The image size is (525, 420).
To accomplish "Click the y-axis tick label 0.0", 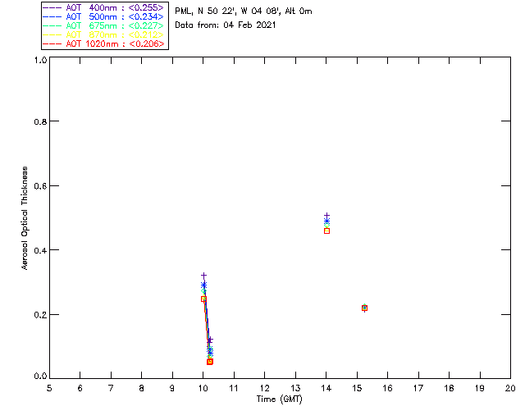I will point(40,377).
